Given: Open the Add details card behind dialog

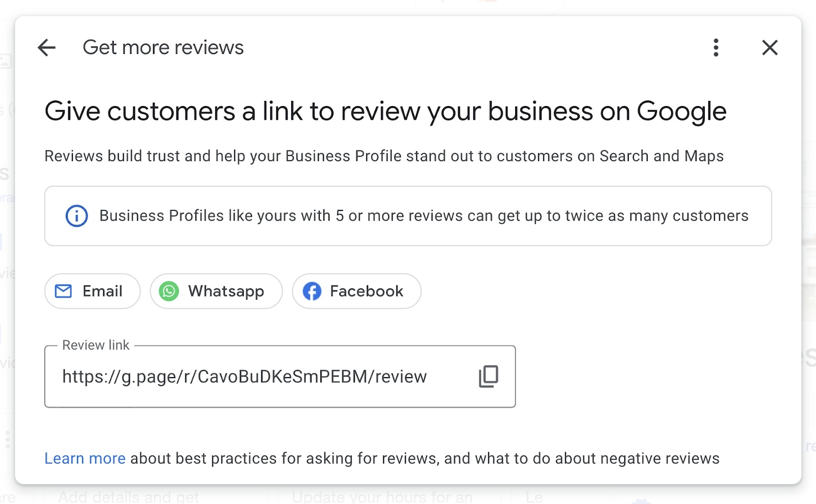Looking at the screenshot, I should coord(129,496).
